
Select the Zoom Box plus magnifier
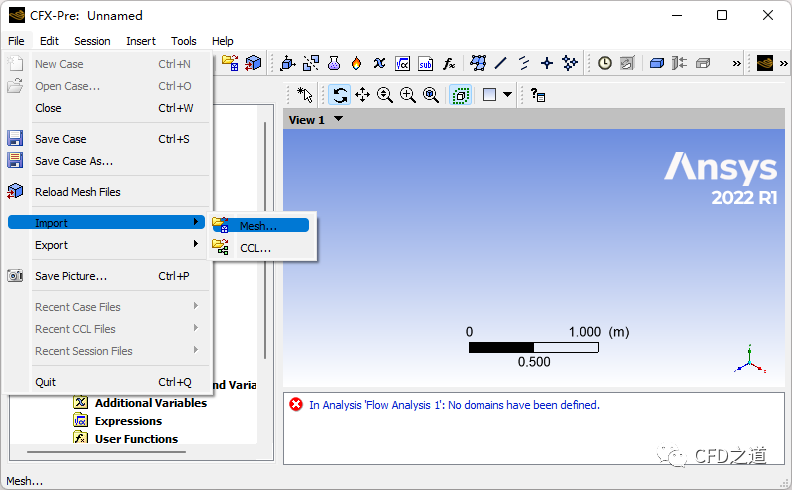point(408,94)
